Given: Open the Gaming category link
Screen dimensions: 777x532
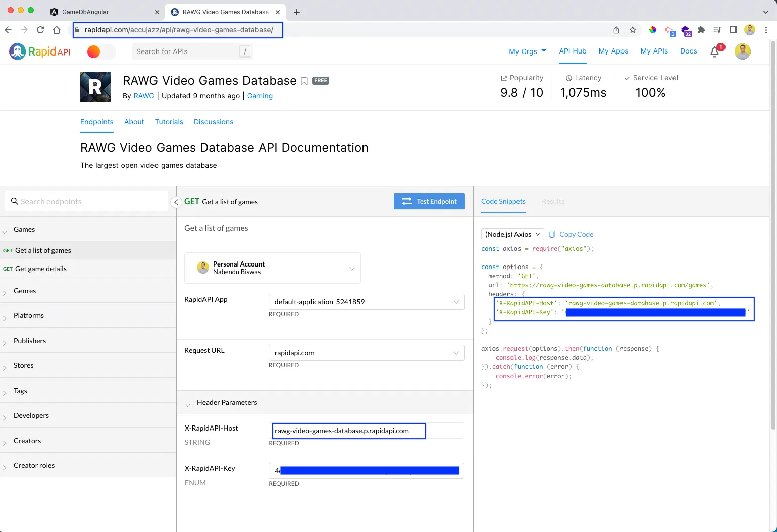Looking at the screenshot, I should (260, 96).
